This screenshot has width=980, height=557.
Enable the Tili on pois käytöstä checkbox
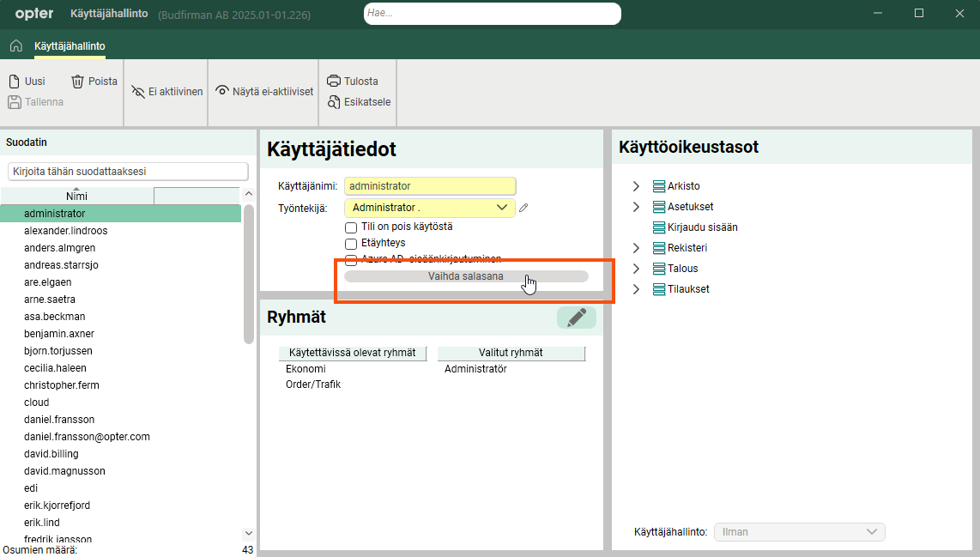coord(351,227)
